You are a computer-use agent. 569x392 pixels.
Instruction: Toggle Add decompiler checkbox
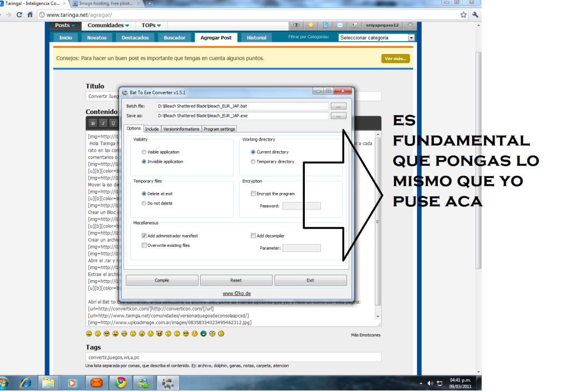(253, 236)
